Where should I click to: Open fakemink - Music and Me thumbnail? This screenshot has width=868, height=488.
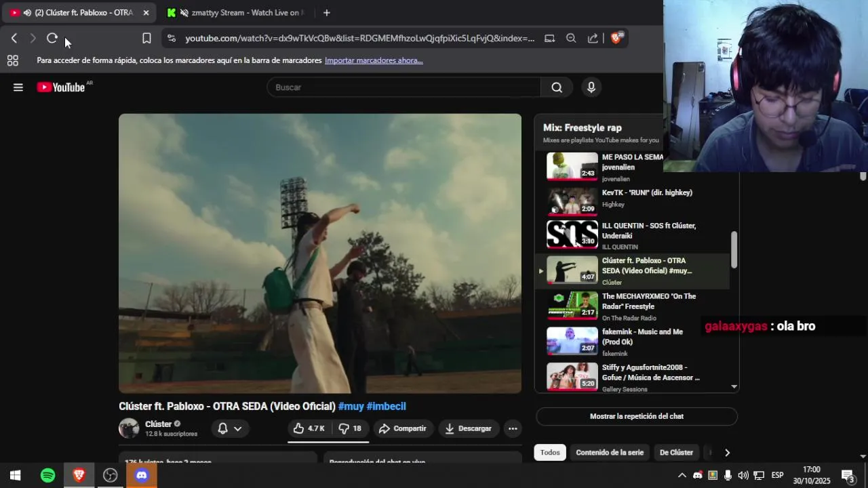572,341
